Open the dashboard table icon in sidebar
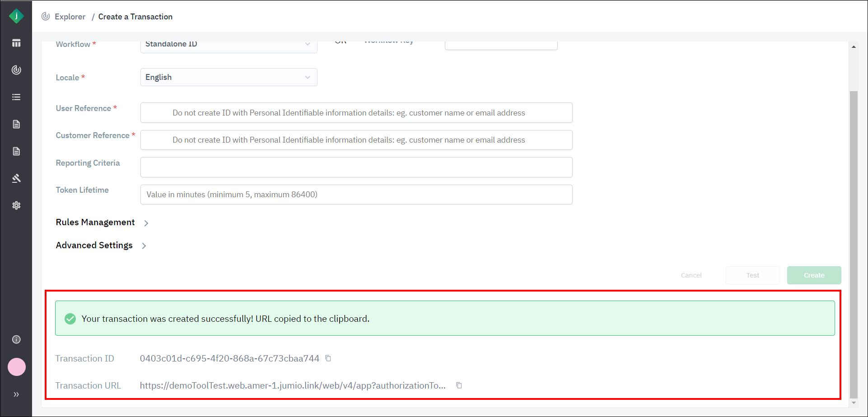 (16, 43)
